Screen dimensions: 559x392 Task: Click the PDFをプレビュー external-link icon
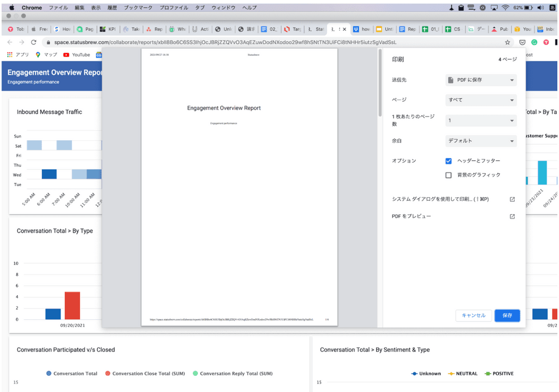(x=512, y=216)
